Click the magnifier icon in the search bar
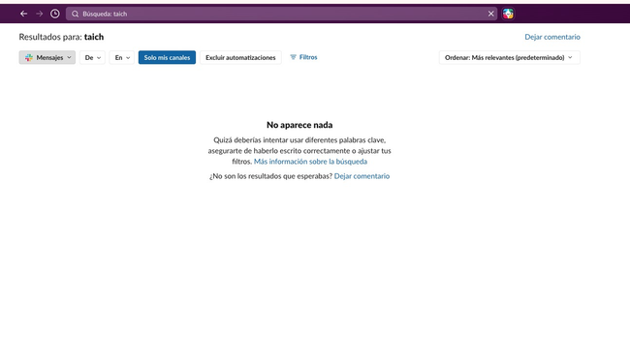Screen dimensions: 630x364 [76, 14]
